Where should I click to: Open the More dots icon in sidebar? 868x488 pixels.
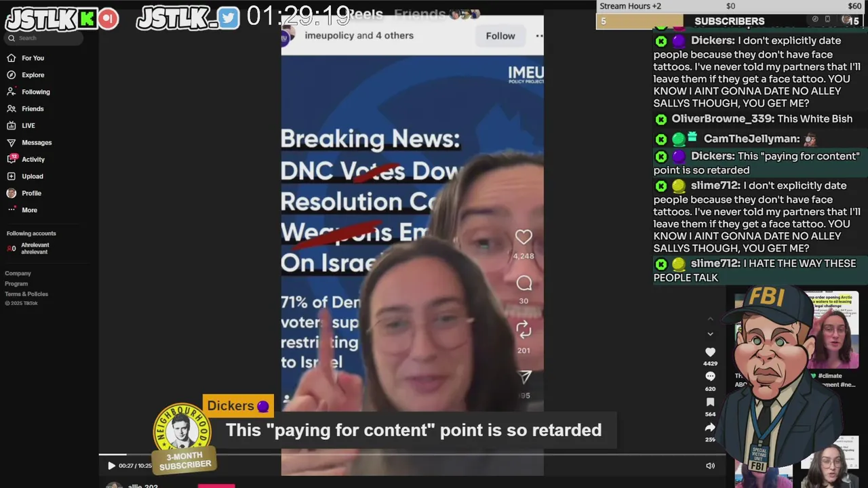tap(11, 210)
